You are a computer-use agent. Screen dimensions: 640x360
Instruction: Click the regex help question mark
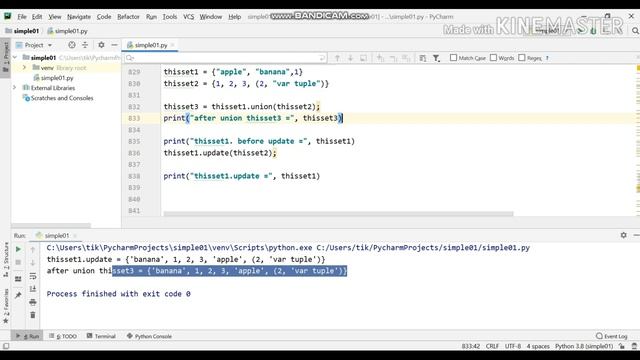[x=547, y=58]
